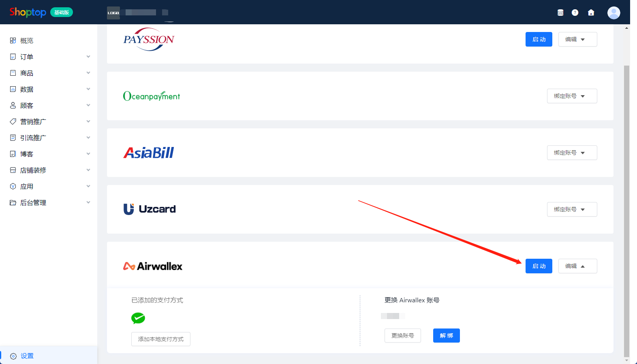This screenshot has width=637, height=364.
Task: Click the 后台管理 folder icon
Action: (x=13, y=202)
